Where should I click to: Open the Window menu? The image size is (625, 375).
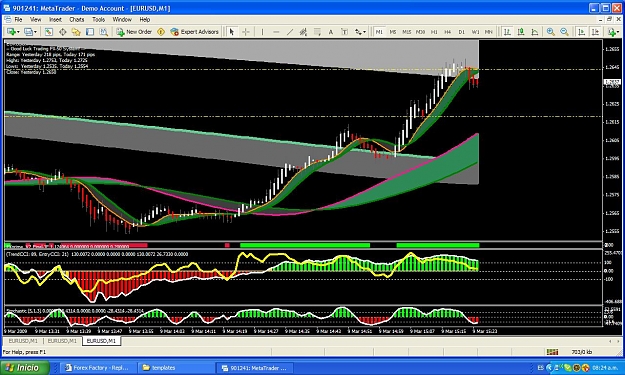pyautogui.click(x=122, y=20)
